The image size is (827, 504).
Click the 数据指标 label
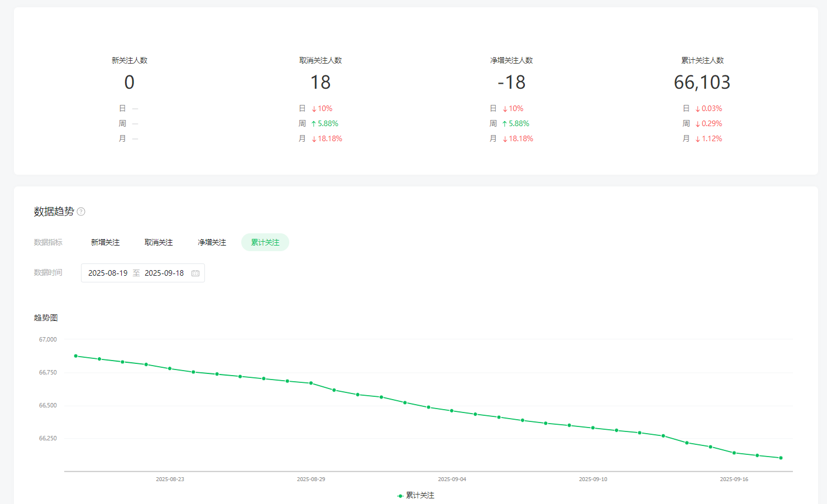pyautogui.click(x=48, y=242)
